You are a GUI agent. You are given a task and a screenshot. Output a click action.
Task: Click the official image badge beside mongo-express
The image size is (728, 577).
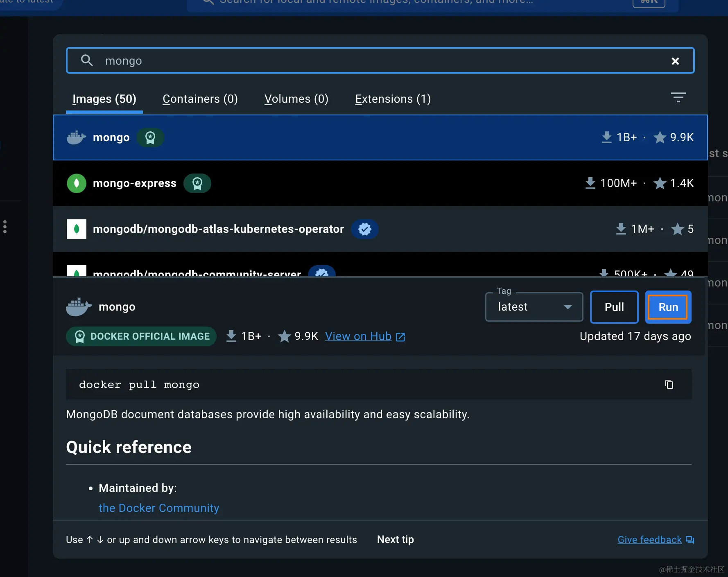(x=197, y=183)
